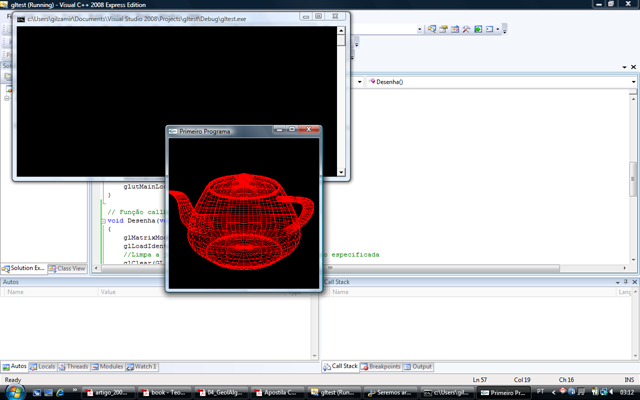640x400 pixels.
Task: Click the Autos panel scroll down arrow
Action: (314, 356)
